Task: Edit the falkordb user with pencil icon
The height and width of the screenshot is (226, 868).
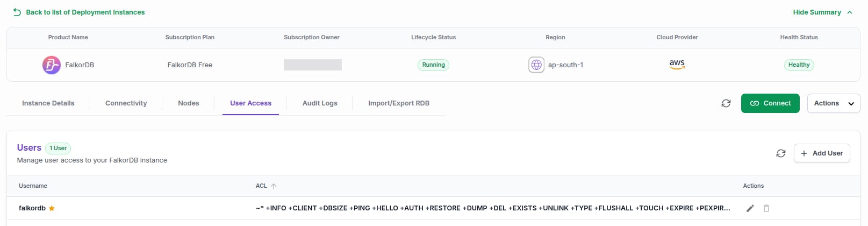Action: pos(750,208)
